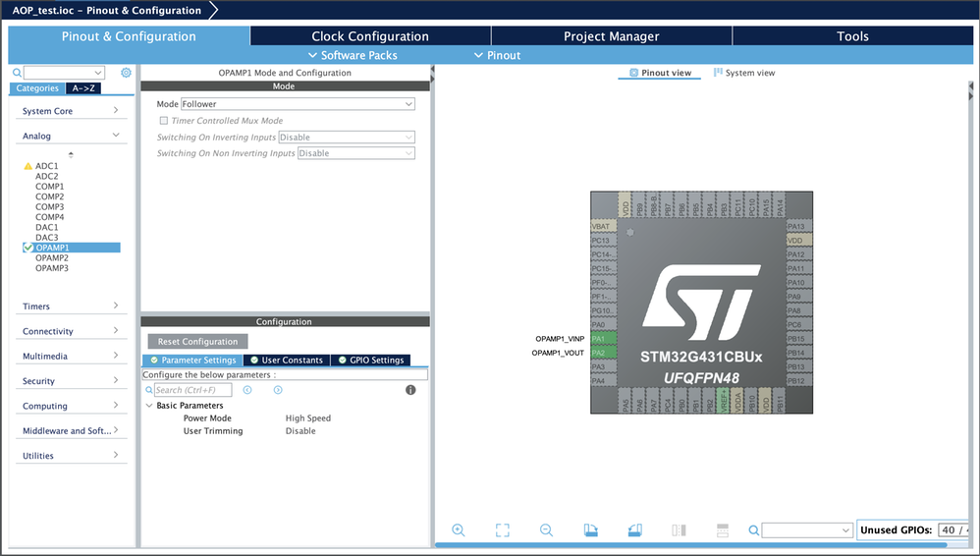The width and height of the screenshot is (980, 556).
Task: Expand the Software Packs menu
Action: [x=353, y=55]
